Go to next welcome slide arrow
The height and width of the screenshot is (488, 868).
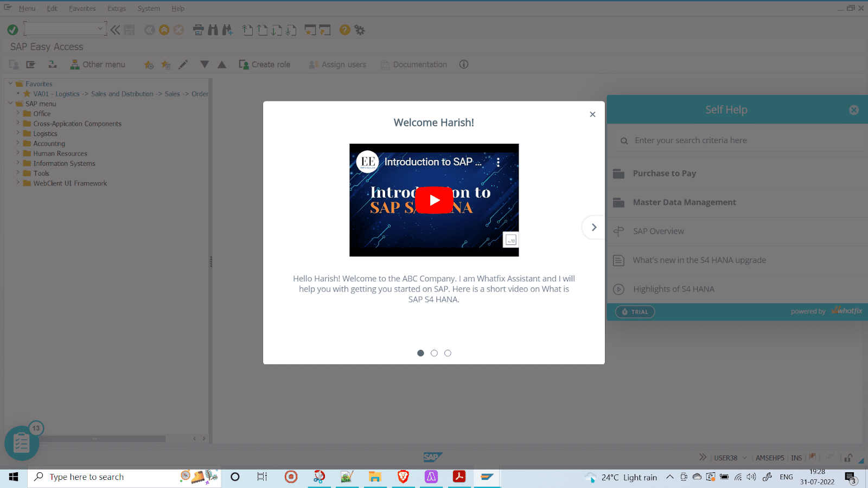tap(593, 227)
